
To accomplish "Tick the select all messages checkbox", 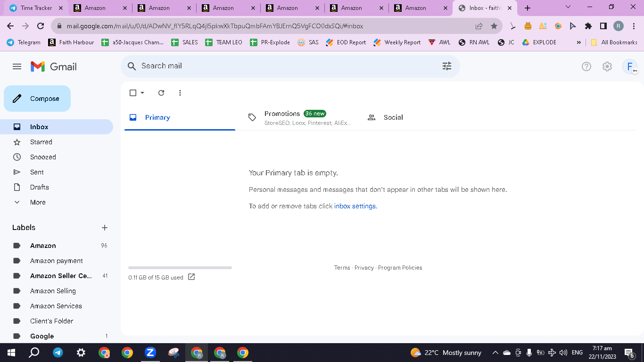I will pyautogui.click(x=133, y=93).
